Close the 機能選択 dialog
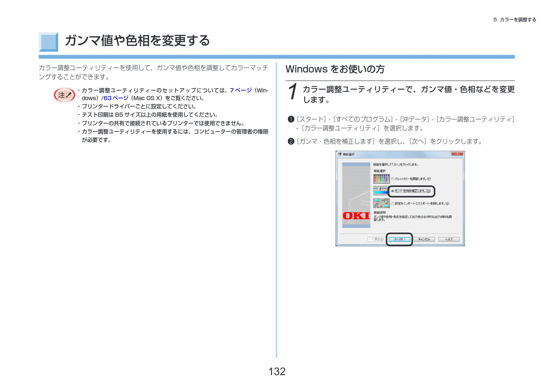 (457, 153)
